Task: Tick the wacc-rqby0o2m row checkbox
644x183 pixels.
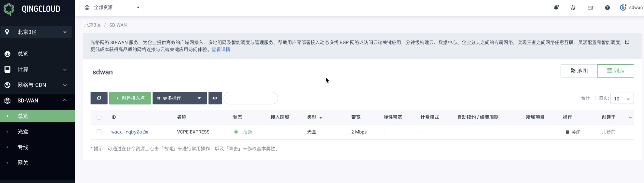Action: [x=99, y=132]
